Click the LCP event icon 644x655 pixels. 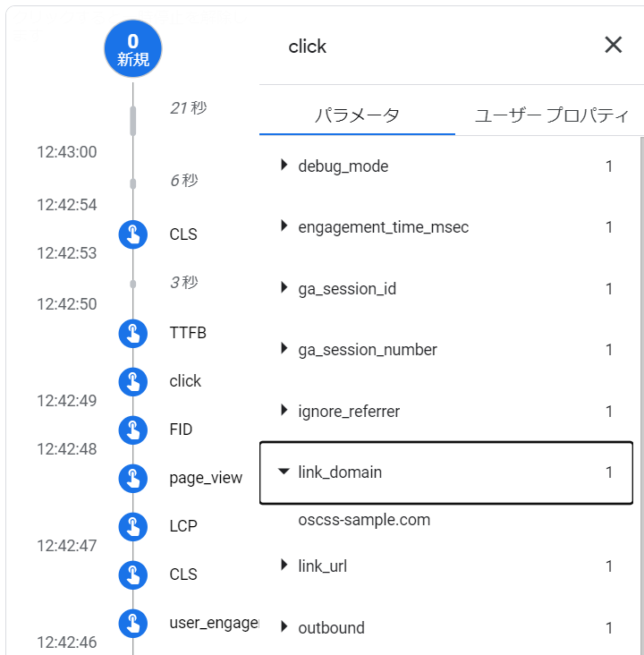click(132, 526)
